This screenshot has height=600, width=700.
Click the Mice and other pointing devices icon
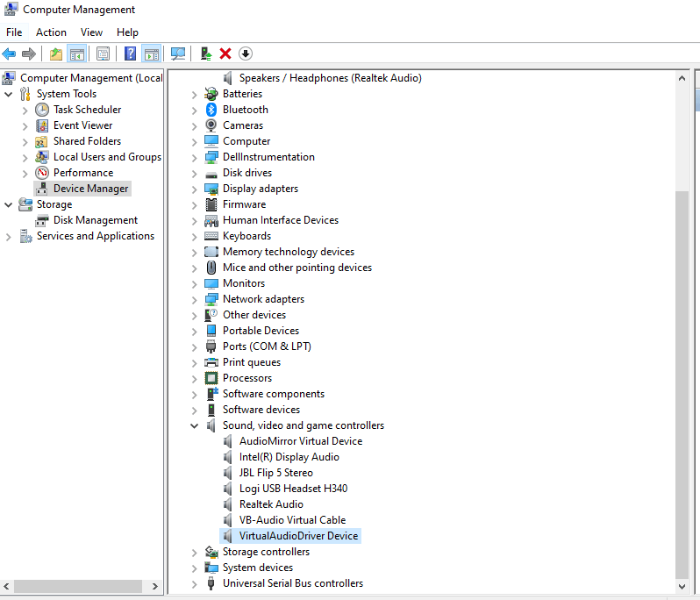pos(211,268)
